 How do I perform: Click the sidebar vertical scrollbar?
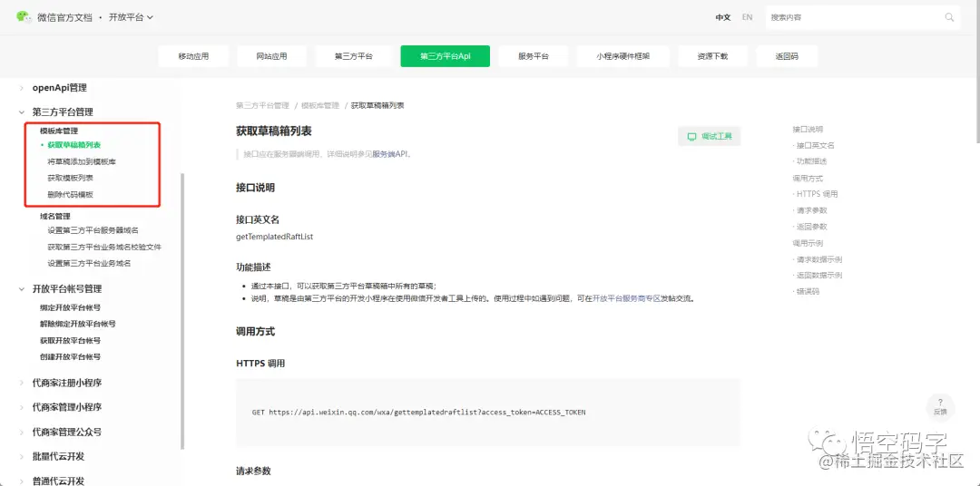pyautogui.click(x=182, y=311)
